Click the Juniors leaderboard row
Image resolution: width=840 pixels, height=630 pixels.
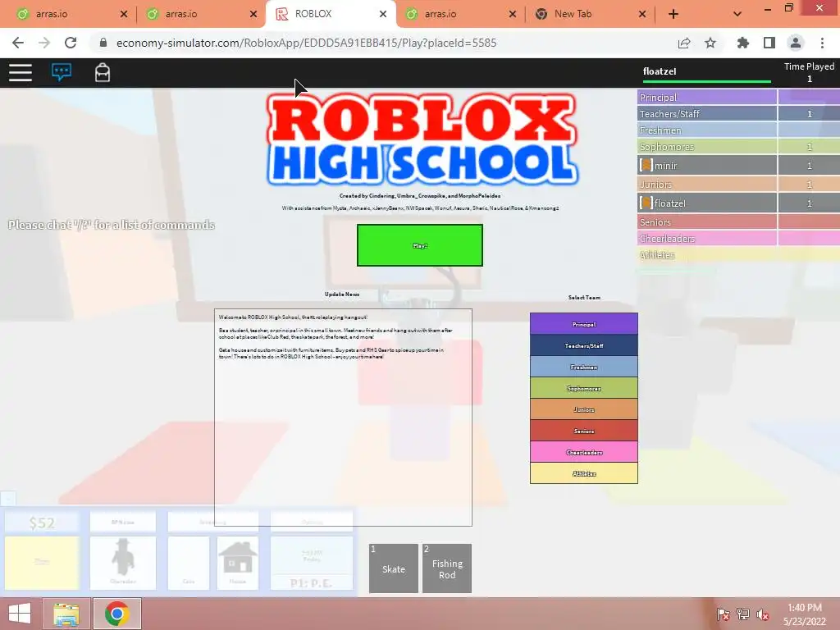[739, 185]
